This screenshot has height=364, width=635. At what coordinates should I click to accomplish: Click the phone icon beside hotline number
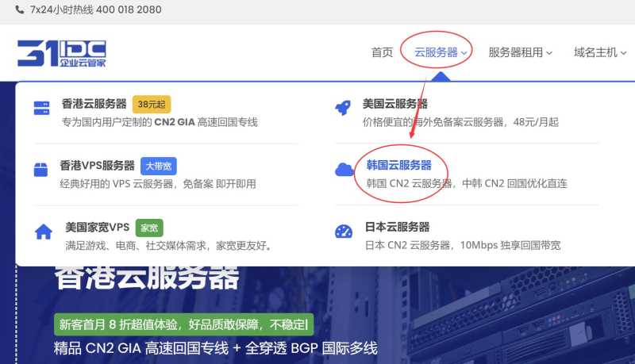19,10
